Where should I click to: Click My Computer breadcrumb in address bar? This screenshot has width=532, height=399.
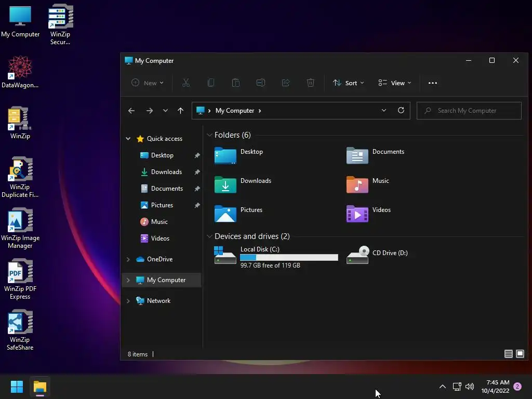(235, 111)
